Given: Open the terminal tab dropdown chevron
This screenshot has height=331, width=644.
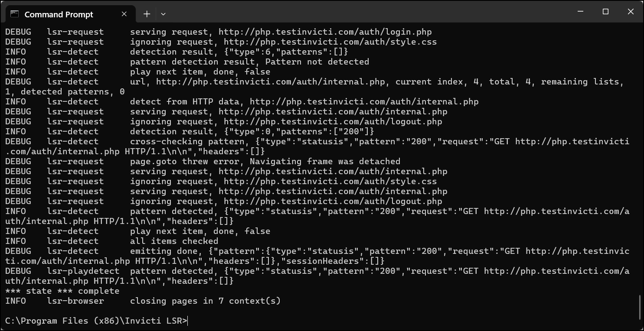Looking at the screenshot, I should 163,14.
